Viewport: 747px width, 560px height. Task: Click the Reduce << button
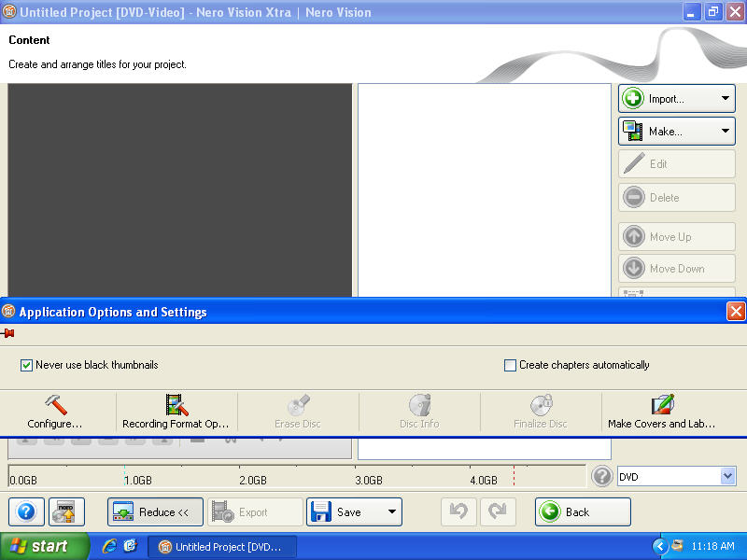tap(155, 511)
